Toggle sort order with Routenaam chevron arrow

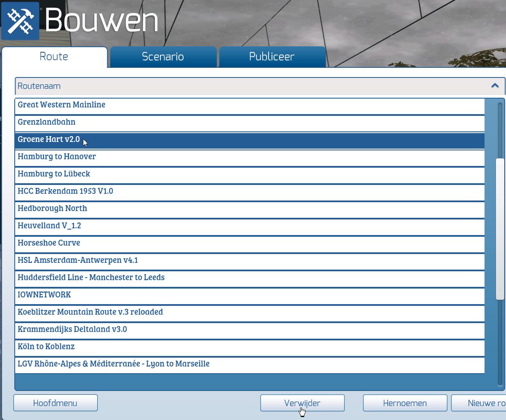click(495, 86)
